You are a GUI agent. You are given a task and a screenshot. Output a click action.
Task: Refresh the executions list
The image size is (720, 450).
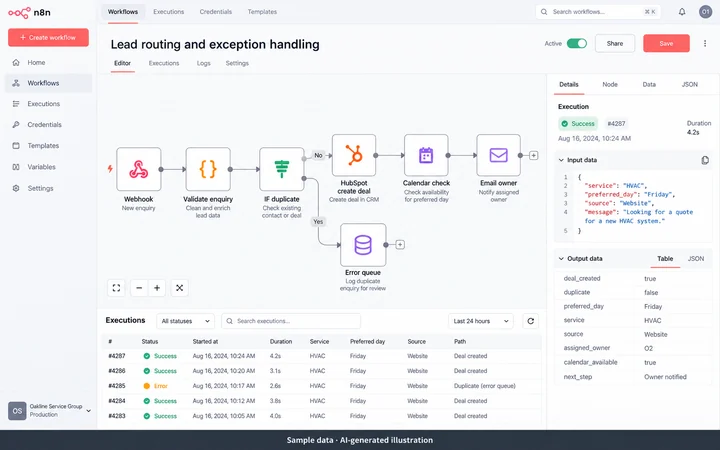531,321
